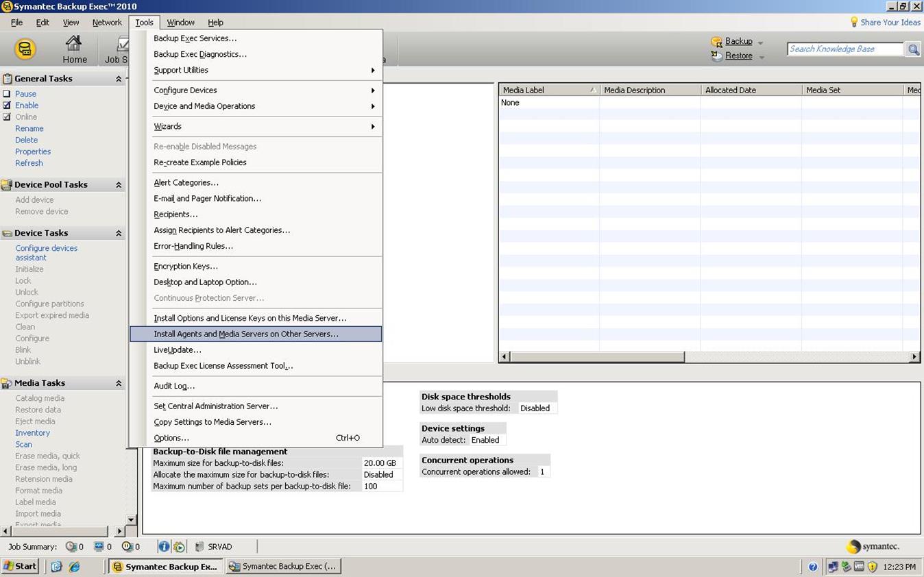Click the Share Your Ideas link
The height and width of the screenshot is (577, 924).
click(x=890, y=23)
